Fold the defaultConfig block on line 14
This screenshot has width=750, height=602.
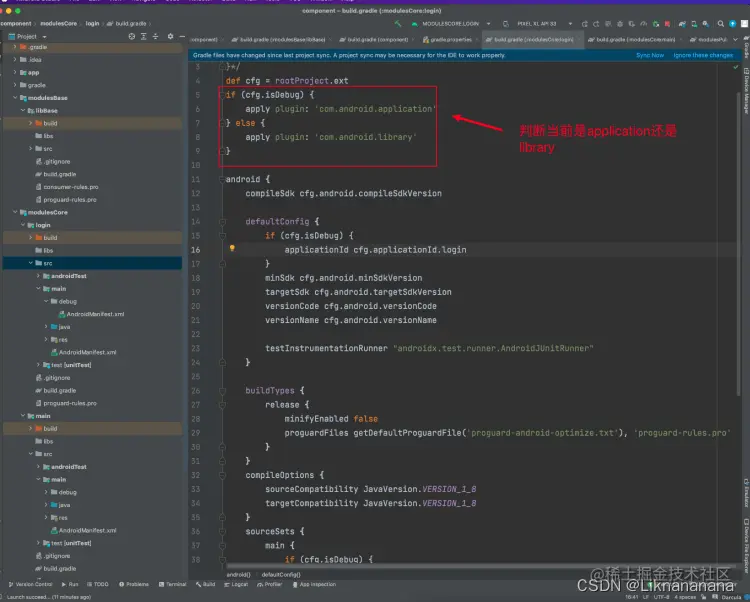click(222, 221)
